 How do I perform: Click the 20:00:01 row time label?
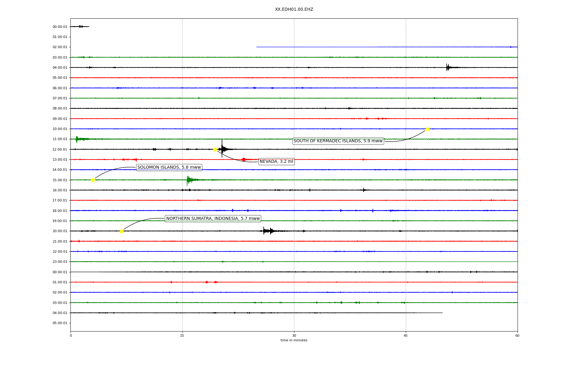60,231
